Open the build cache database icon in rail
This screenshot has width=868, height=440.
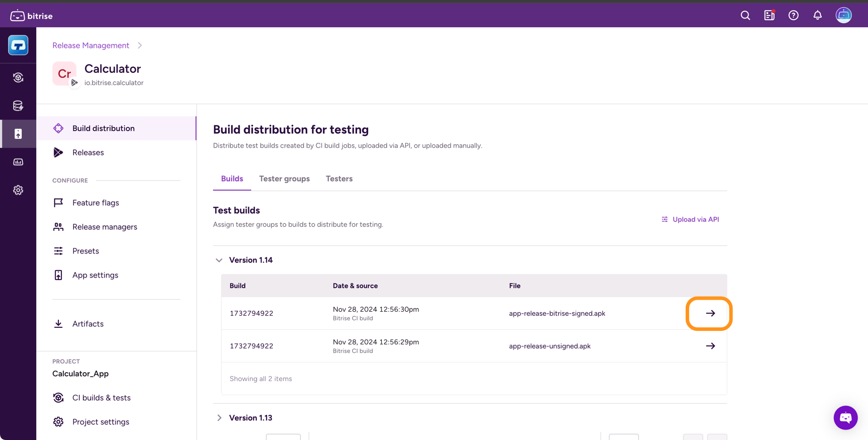pyautogui.click(x=18, y=106)
